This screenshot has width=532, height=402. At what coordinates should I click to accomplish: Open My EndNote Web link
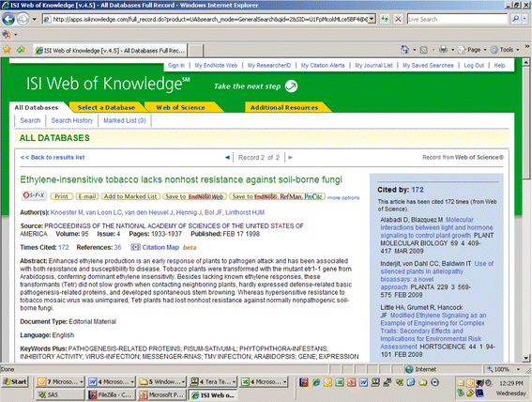coord(216,65)
